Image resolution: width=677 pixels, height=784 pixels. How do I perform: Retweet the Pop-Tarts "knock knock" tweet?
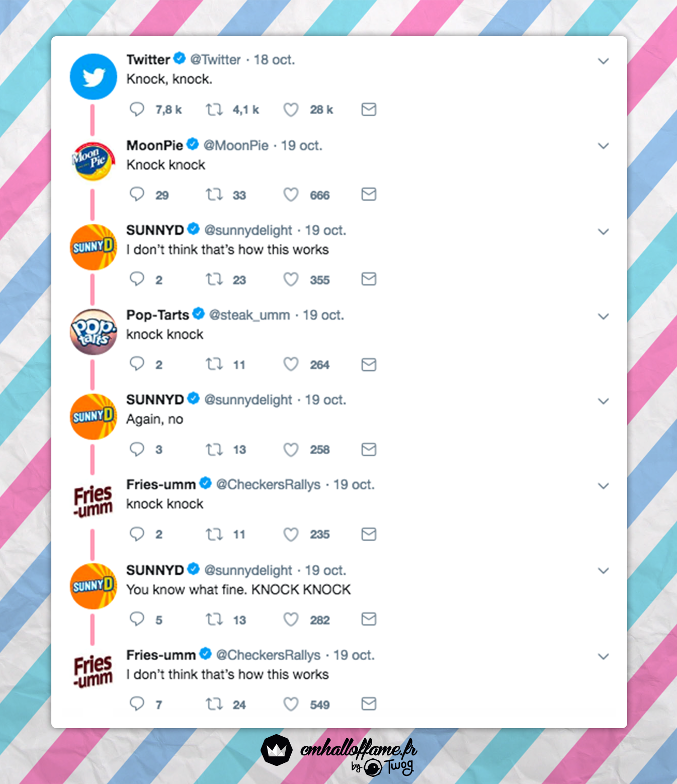pyautogui.click(x=214, y=365)
